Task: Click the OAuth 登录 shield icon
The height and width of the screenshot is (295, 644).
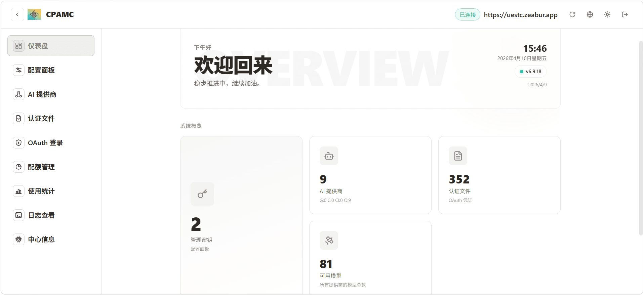Action: click(18, 142)
